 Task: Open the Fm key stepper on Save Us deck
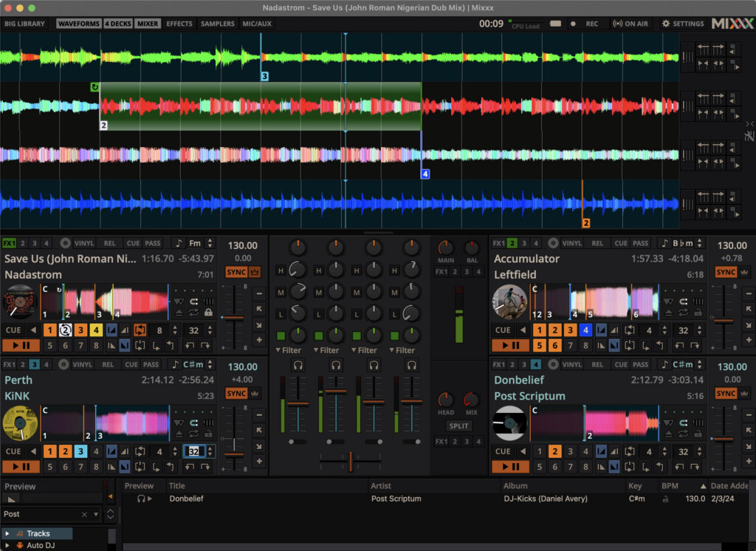click(x=210, y=243)
